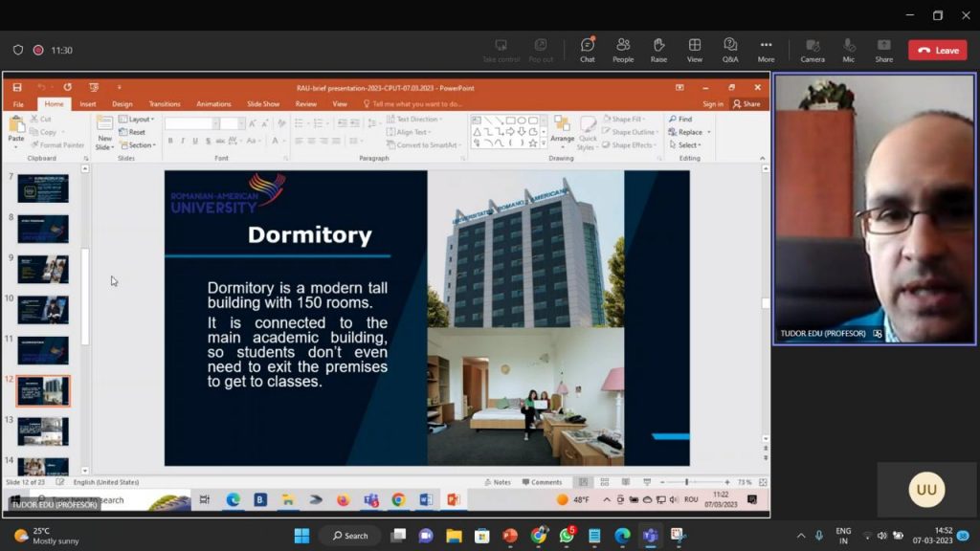Switch to Slide Sorter view
The image size is (980, 551).
[x=605, y=482]
